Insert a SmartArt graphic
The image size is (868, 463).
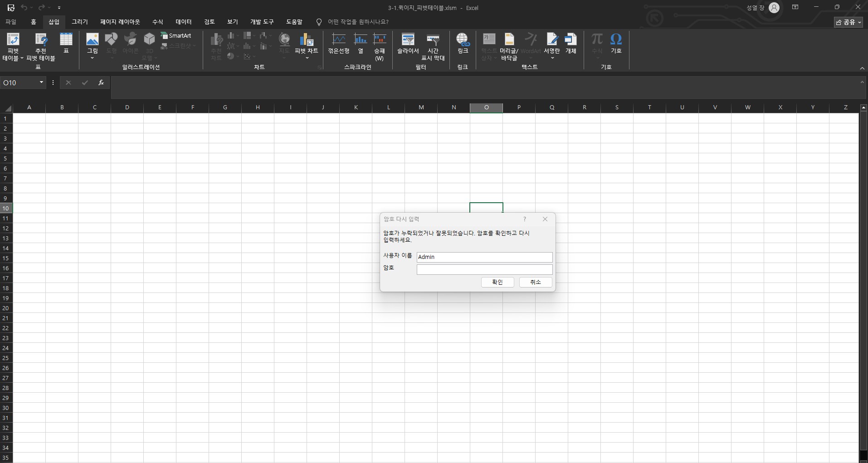pyautogui.click(x=176, y=36)
